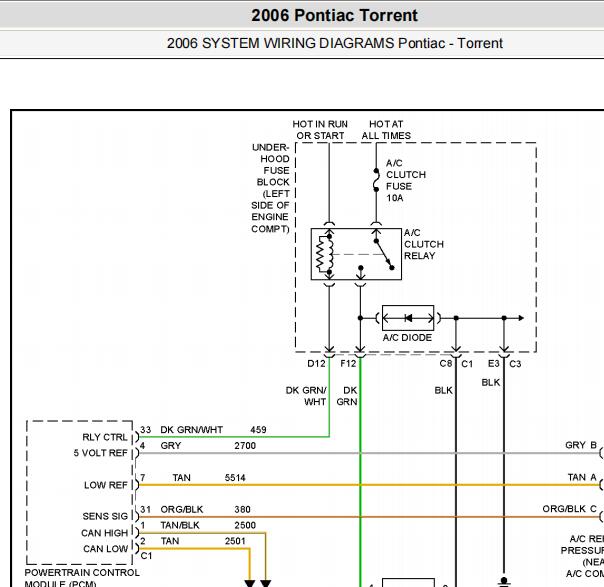Viewport: 604px width, 587px height.
Task: Click the A/C clutch fuse symbol
Action: 376,180
